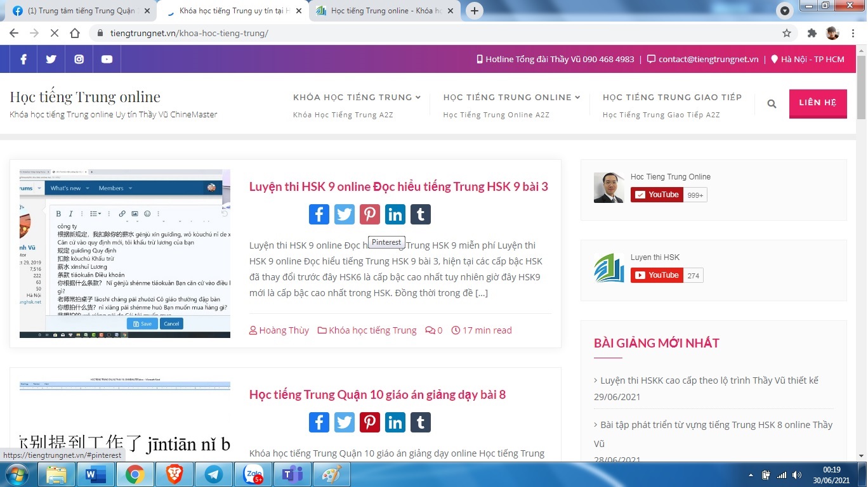The height and width of the screenshot is (487, 868).
Task: Click the search magnifier icon in navigation
Action: 772,104
